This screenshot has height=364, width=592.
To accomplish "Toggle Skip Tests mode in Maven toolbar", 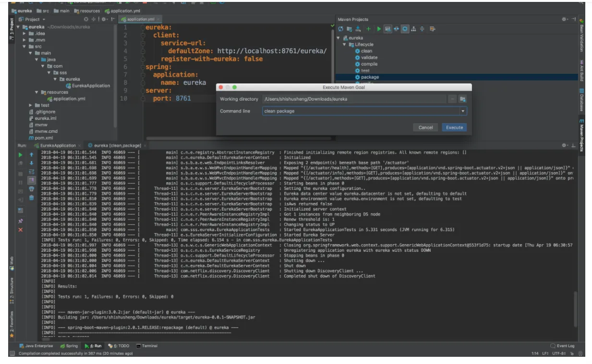I will click(405, 29).
